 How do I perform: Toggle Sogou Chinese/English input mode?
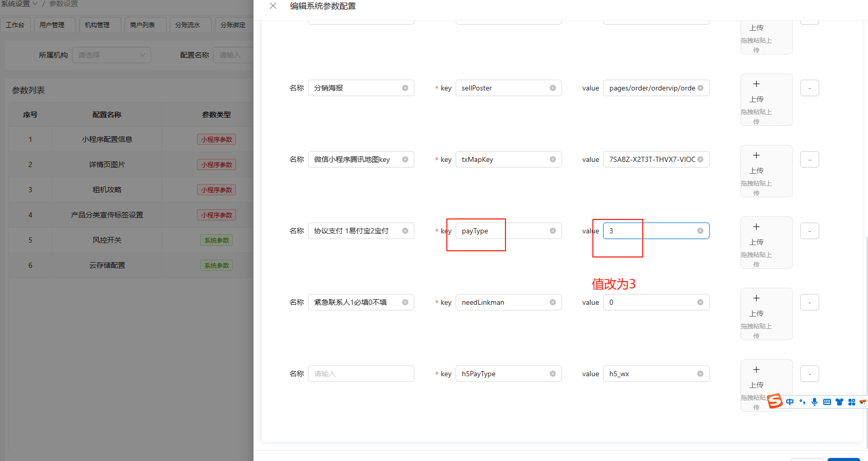tap(790, 402)
